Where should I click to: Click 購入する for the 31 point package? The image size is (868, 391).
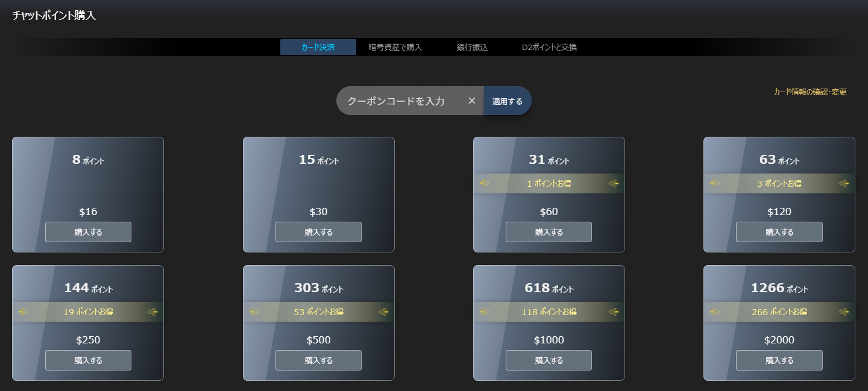[x=549, y=232]
